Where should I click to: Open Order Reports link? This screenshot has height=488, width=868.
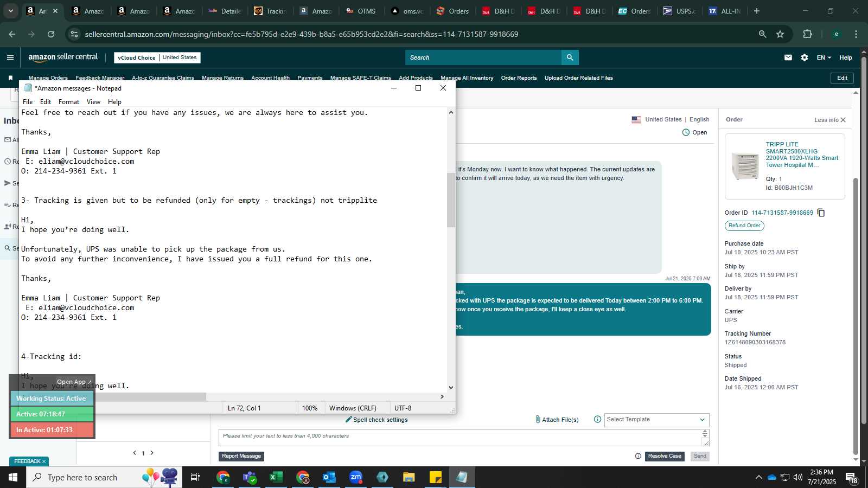[x=519, y=78]
